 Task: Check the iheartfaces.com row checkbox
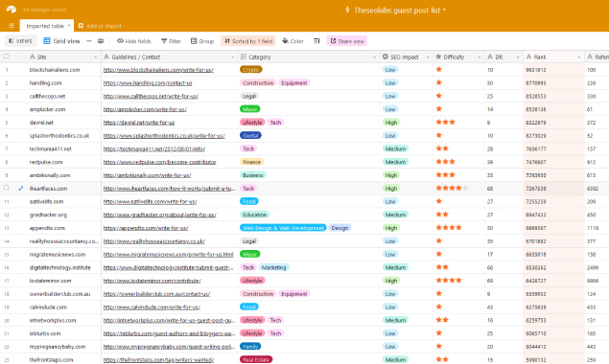(x=6, y=188)
